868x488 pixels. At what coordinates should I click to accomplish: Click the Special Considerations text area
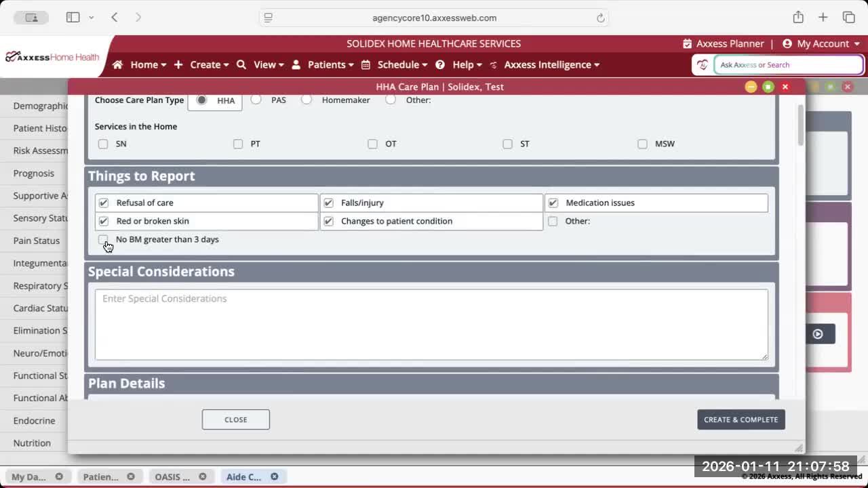431,324
